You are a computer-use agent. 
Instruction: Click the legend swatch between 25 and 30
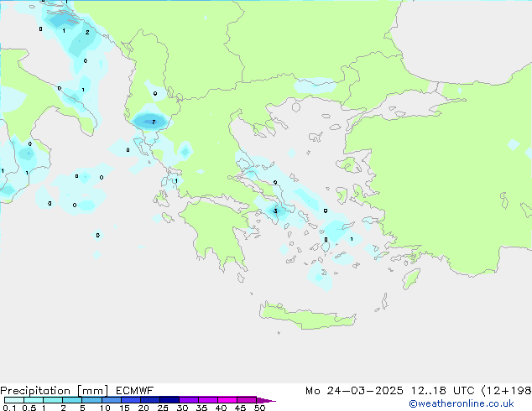(x=170, y=400)
